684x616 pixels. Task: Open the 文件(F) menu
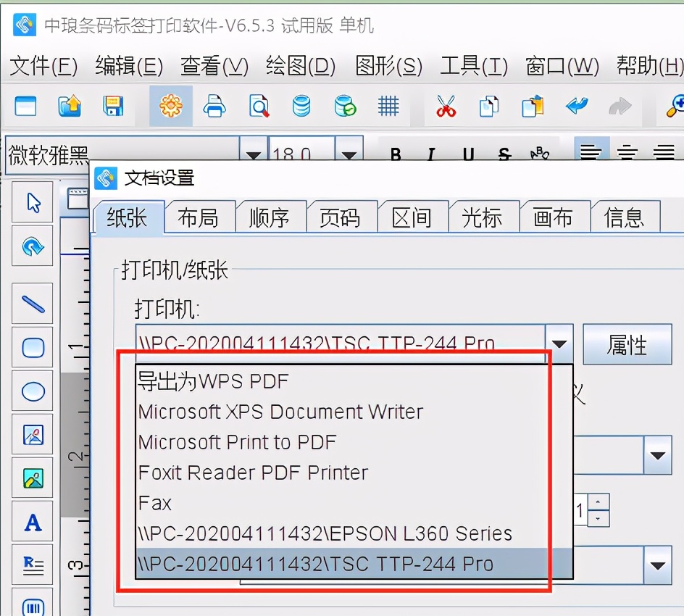pos(40,64)
